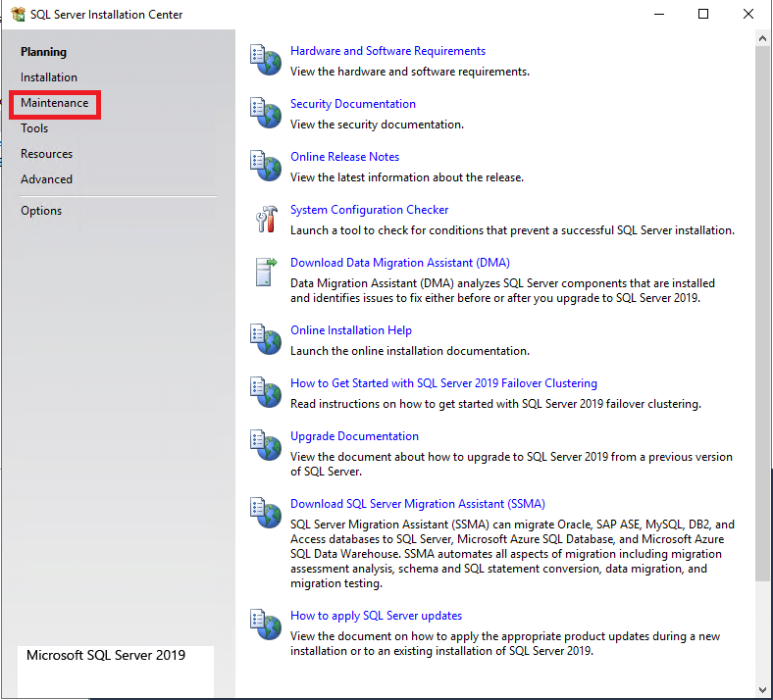Click the Hardware and Software Requirements globe icon
773x700 pixels.
(x=266, y=60)
